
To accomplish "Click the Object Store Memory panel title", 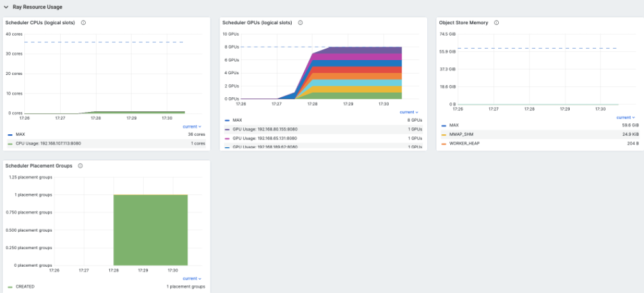I will point(464,23).
